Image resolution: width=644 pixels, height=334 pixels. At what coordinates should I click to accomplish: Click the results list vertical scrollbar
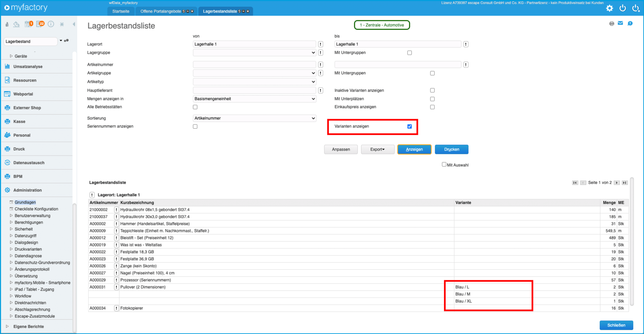pos(632,241)
